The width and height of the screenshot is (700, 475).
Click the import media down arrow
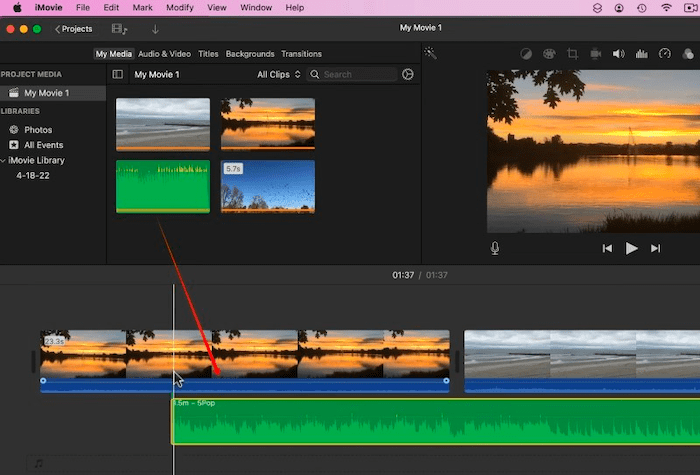point(155,29)
